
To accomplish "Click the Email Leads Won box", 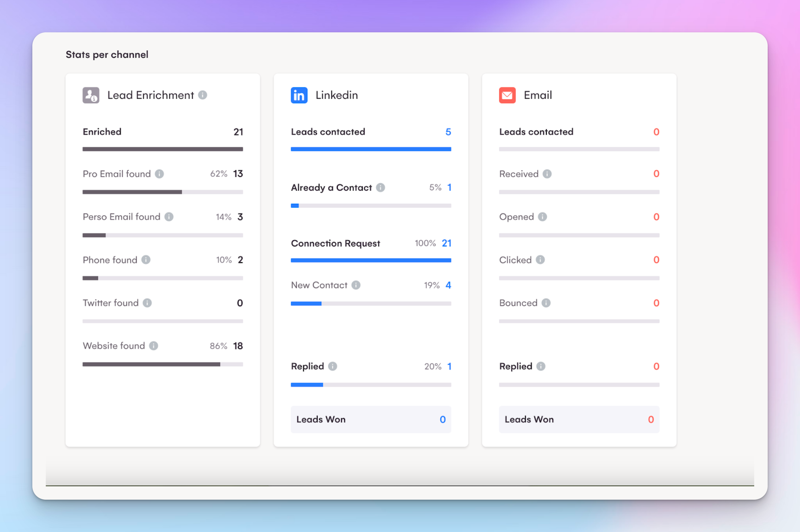I will [579, 419].
